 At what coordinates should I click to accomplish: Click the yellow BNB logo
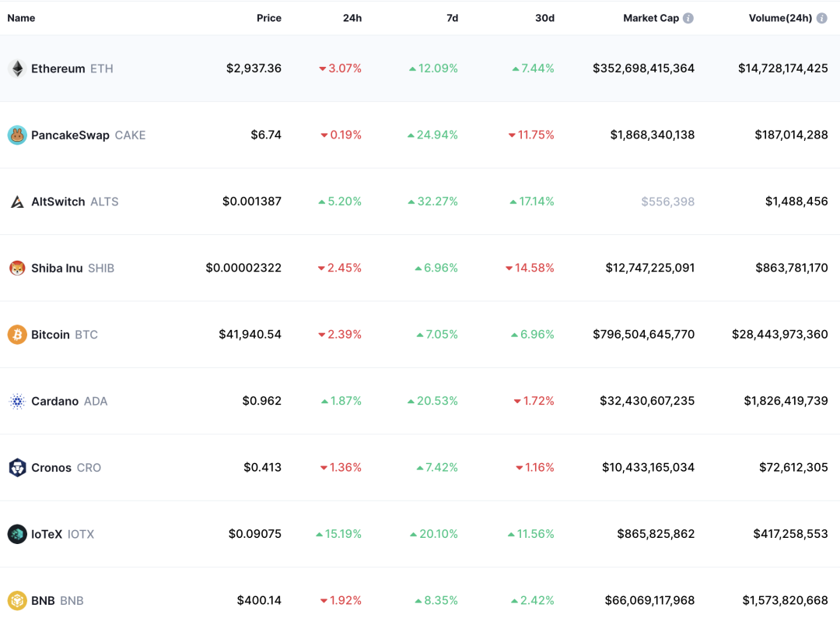[x=17, y=600]
